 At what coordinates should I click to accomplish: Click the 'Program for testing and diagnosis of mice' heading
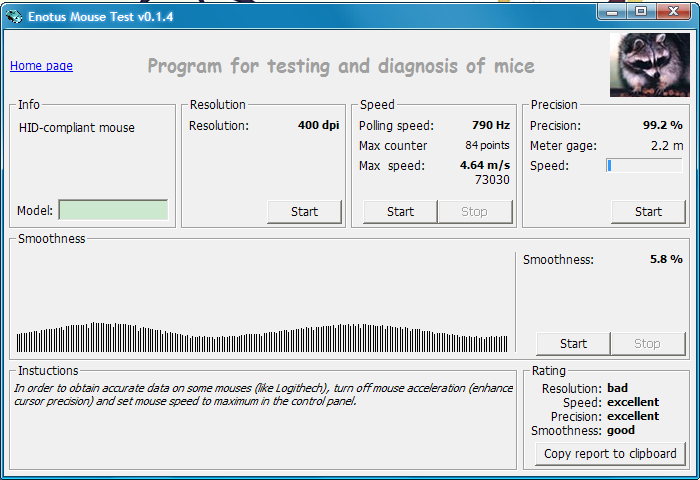click(x=341, y=66)
